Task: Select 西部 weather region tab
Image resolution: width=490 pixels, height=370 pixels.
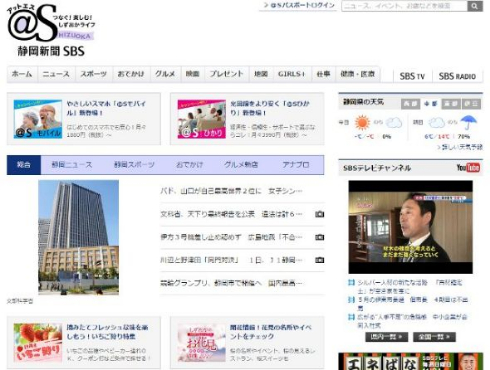Action: click(410, 104)
